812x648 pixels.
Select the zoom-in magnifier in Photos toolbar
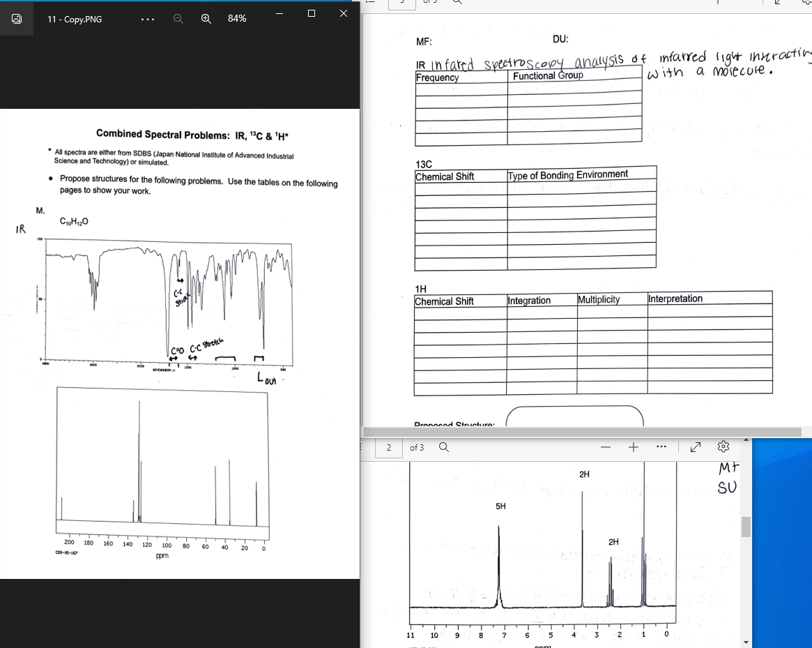point(206,18)
